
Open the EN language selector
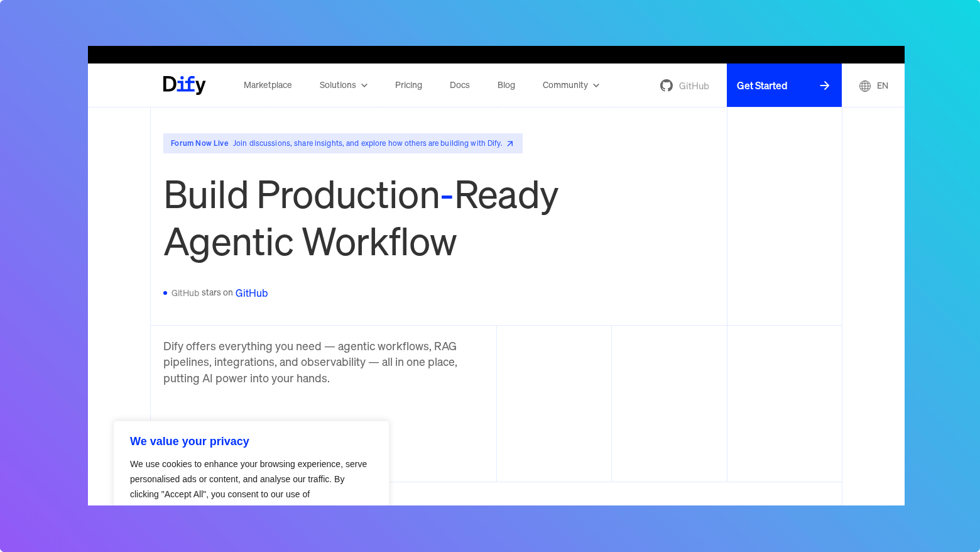point(882,86)
